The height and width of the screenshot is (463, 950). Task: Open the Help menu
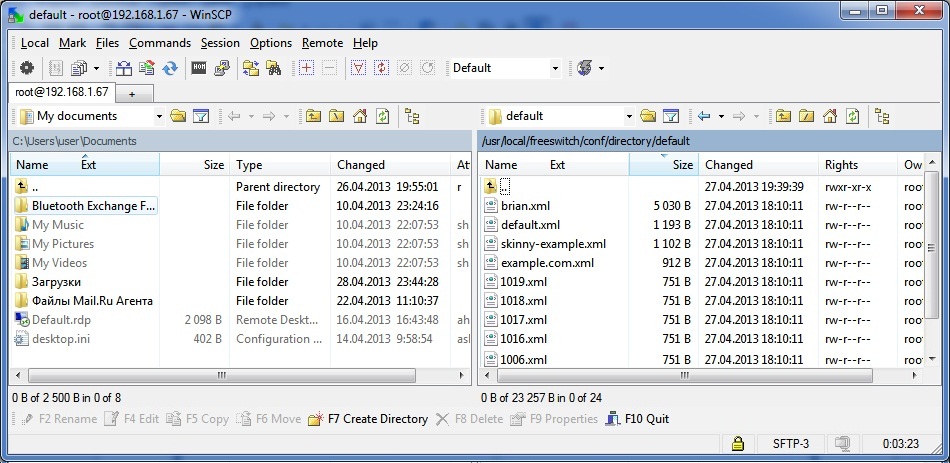pyautogui.click(x=365, y=43)
